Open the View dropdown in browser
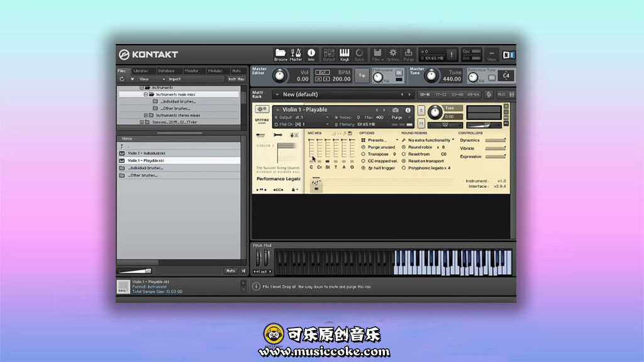Viewport: 644px width, 362px height. (x=152, y=79)
